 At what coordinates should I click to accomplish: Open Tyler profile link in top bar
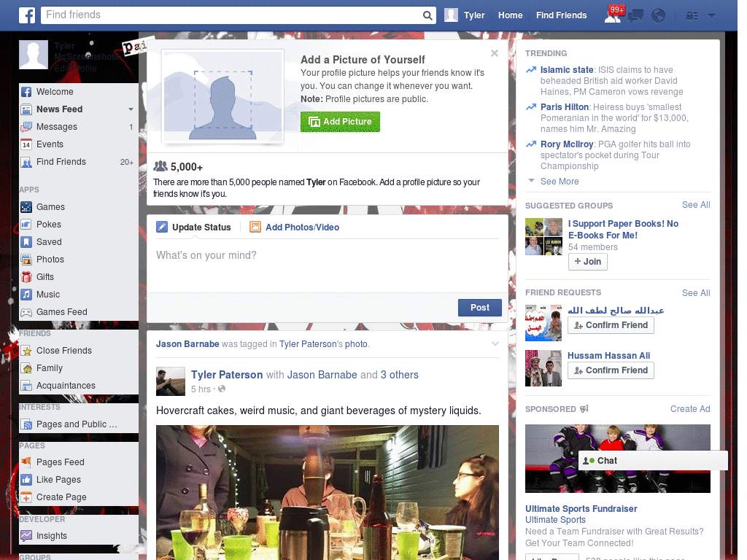coord(465,15)
